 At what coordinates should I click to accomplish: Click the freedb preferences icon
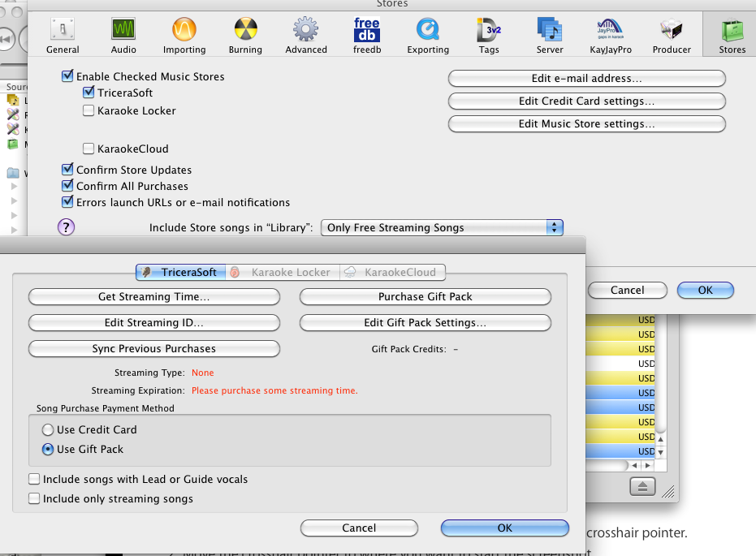366,36
